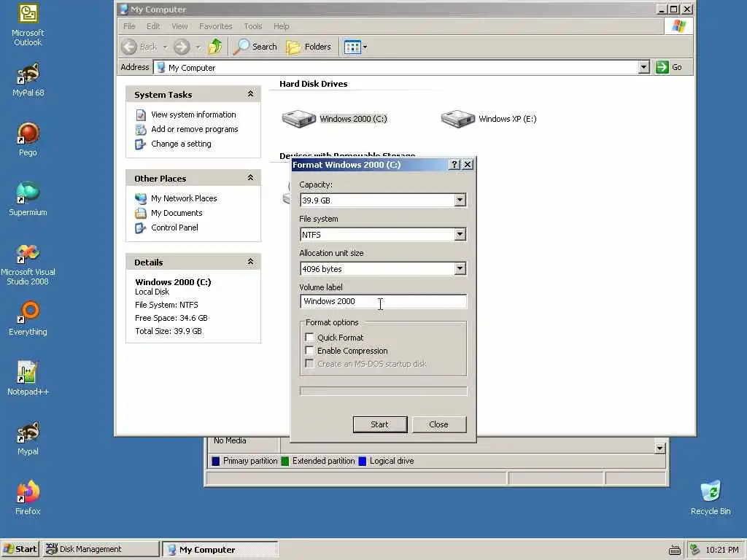Open the Help menu
Image resolution: width=747 pixels, height=560 pixels.
tap(281, 26)
